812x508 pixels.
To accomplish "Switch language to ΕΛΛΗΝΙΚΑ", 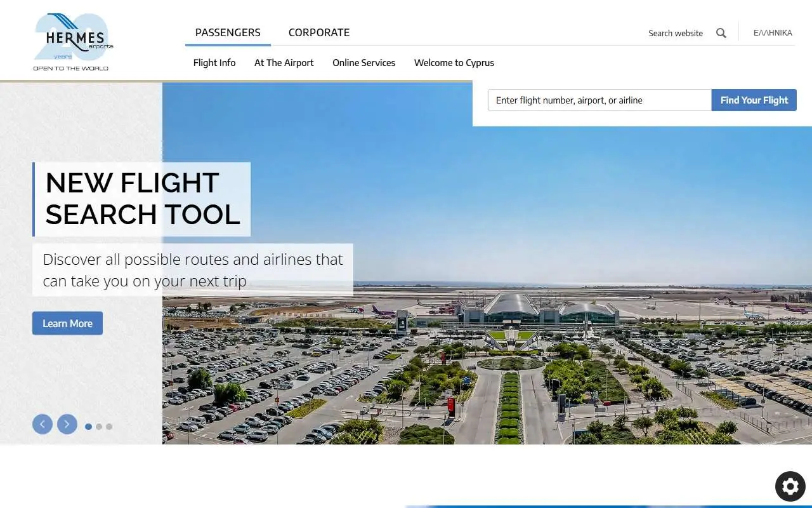I will pyautogui.click(x=773, y=33).
